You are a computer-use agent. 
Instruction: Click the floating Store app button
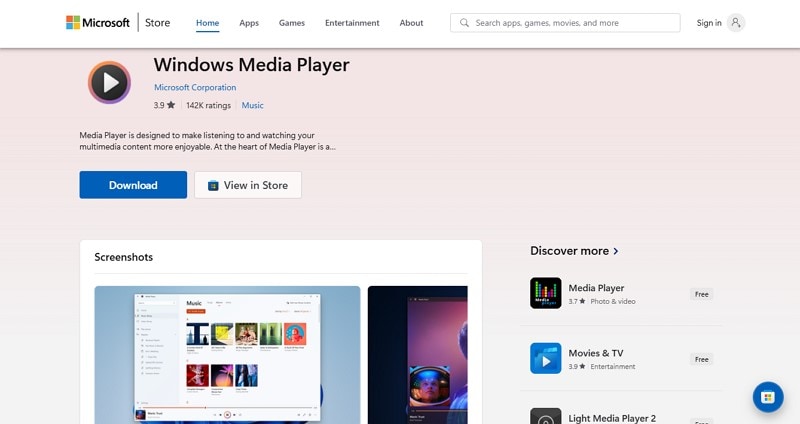tap(768, 397)
